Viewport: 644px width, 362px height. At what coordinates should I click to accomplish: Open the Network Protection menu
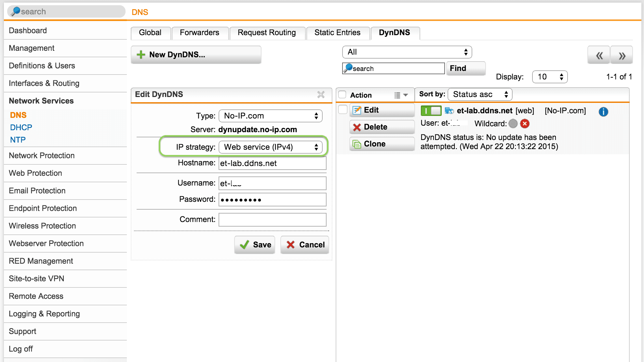pyautogui.click(x=65, y=156)
